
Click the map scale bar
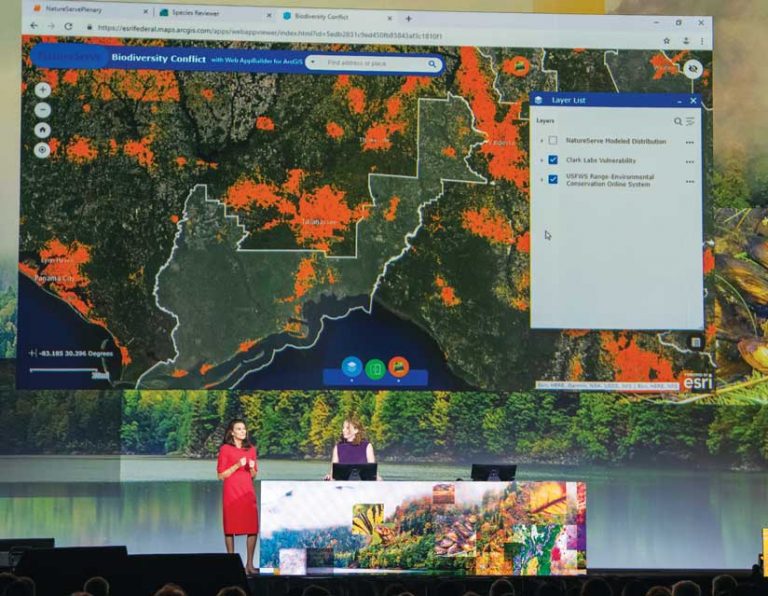[70, 373]
